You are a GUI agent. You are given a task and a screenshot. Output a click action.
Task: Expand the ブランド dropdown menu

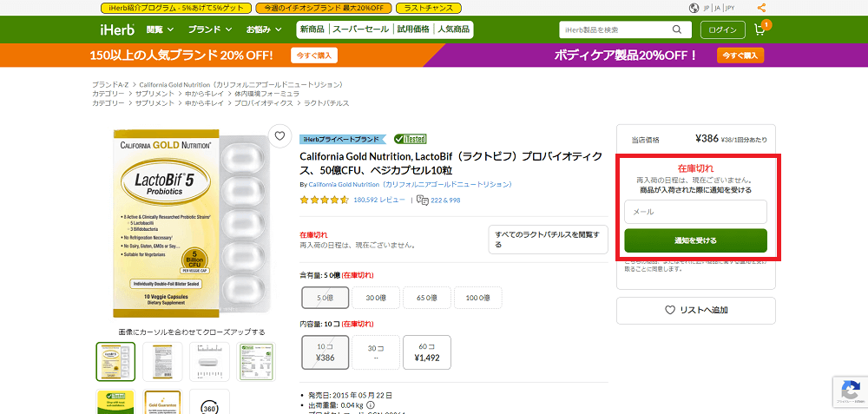210,30
